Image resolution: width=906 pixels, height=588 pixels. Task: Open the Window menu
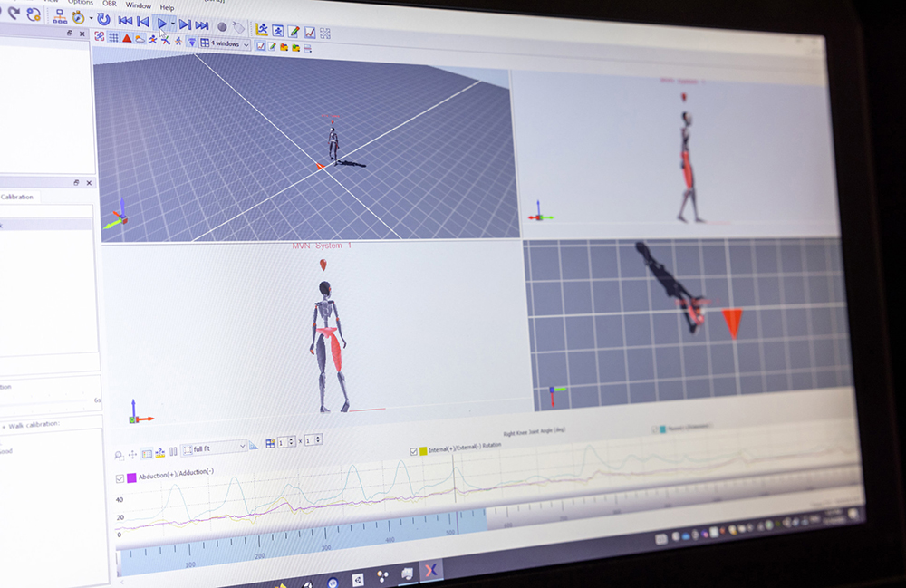(x=139, y=5)
